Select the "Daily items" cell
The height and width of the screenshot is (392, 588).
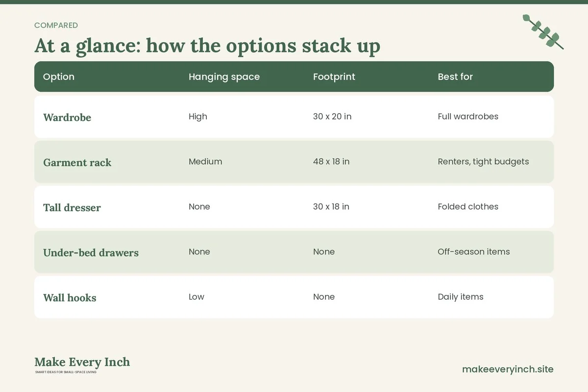click(x=461, y=297)
